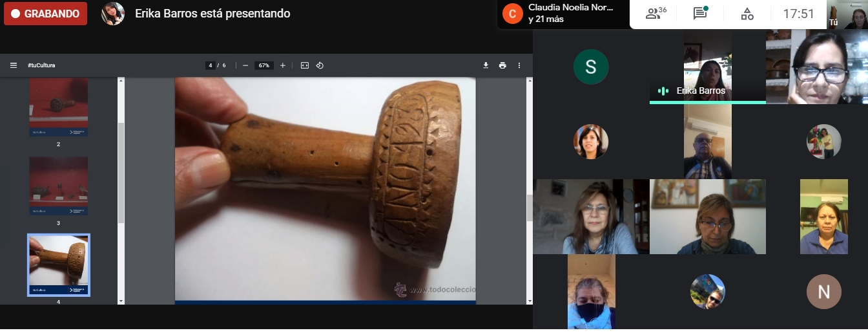Rotate the PDF document counterclockwise
The height and width of the screenshot is (335, 868).
tap(320, 65)
